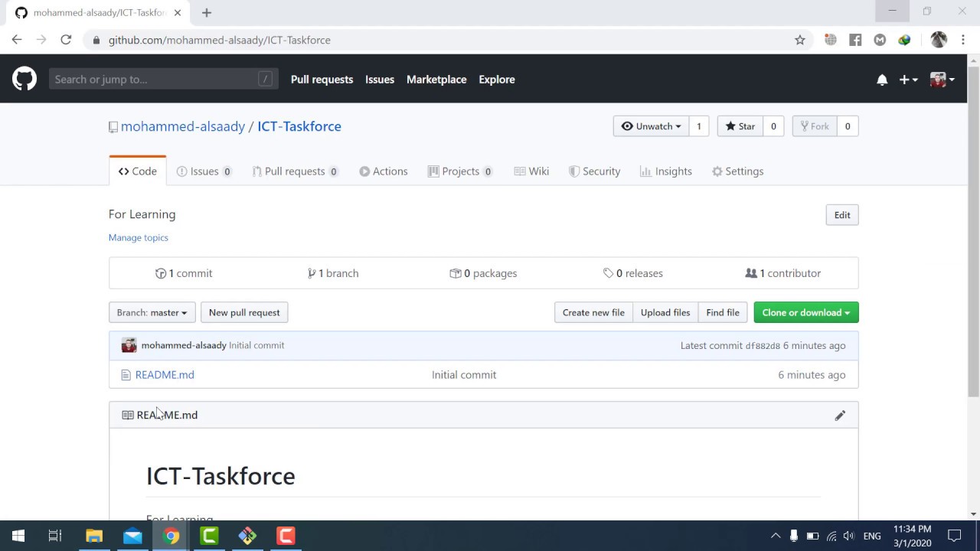Open notifications bell icon
The image size is (980, 551).
[882, 80]
